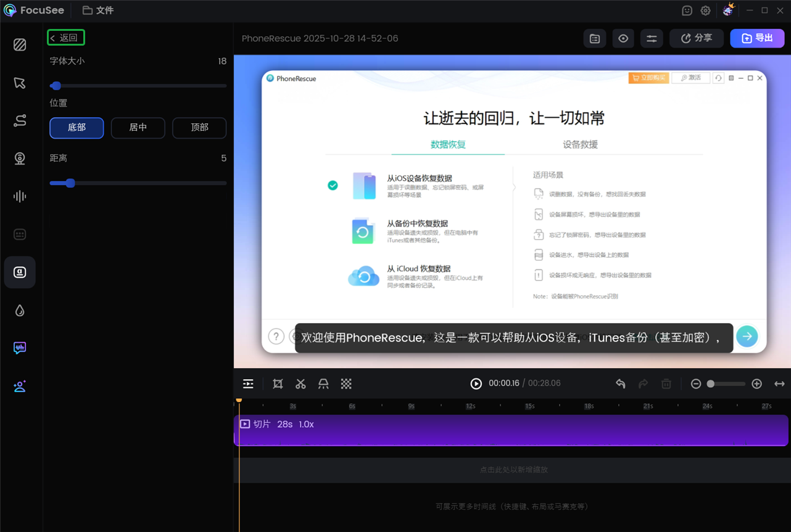Open the adjustment sliders icon button
Viewport: 791px width, 532px height.
click(x=652, y=38)
